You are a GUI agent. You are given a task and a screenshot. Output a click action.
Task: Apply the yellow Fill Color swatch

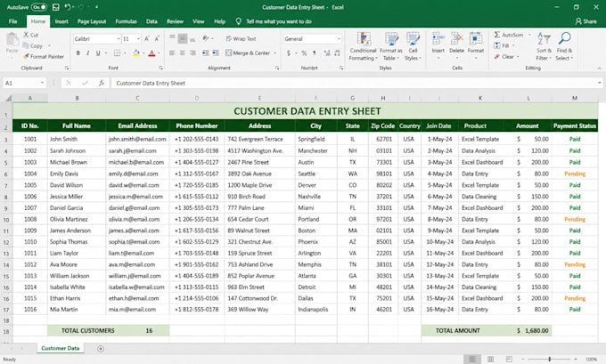pyautogui.click(x=136, y=53)
